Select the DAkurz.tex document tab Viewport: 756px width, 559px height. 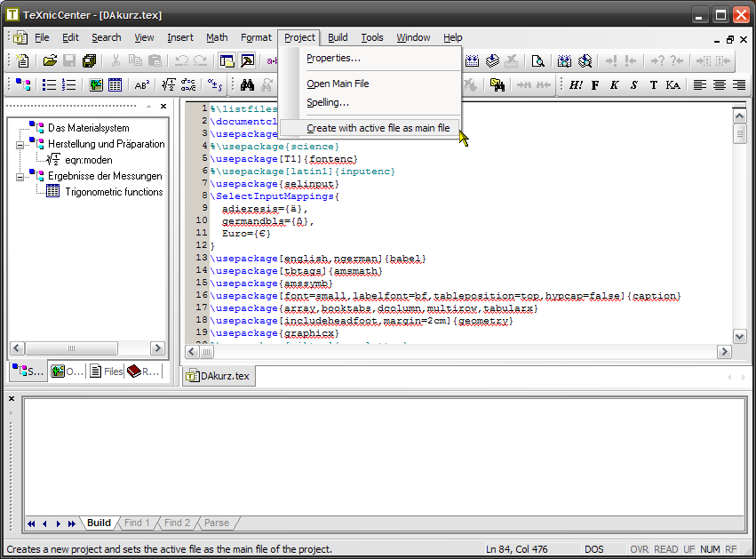(x=219, y=376)
